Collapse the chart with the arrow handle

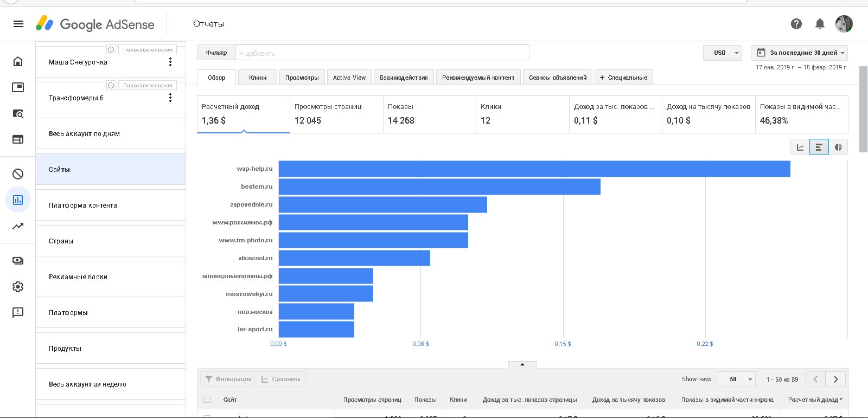click(x=522, y=364)
